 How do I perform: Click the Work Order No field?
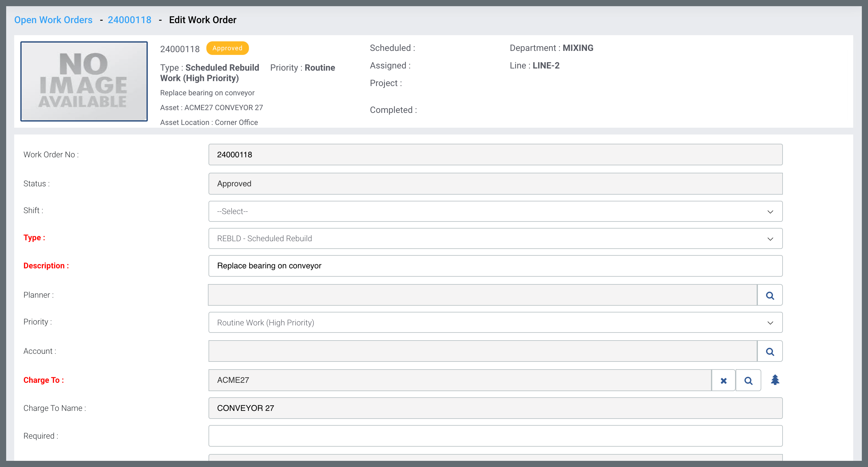tap(495, 155)
